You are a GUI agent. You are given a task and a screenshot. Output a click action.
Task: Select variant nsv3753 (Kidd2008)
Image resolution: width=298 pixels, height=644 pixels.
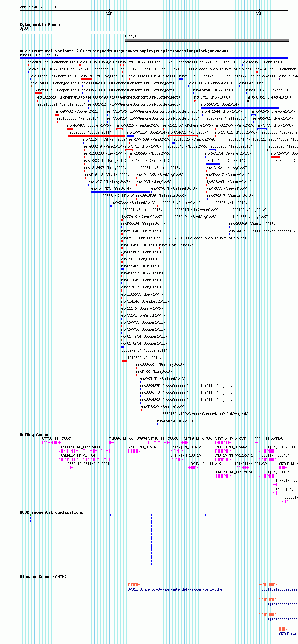pyautogui.click(x=275, y=125)
